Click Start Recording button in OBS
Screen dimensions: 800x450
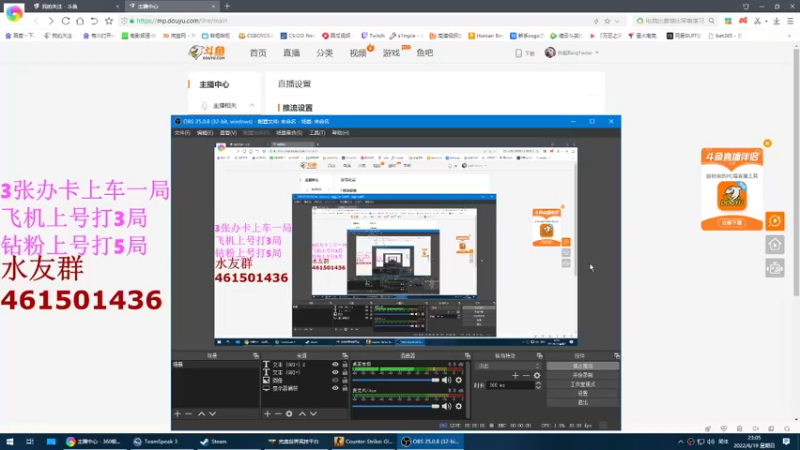pos(583,375)
